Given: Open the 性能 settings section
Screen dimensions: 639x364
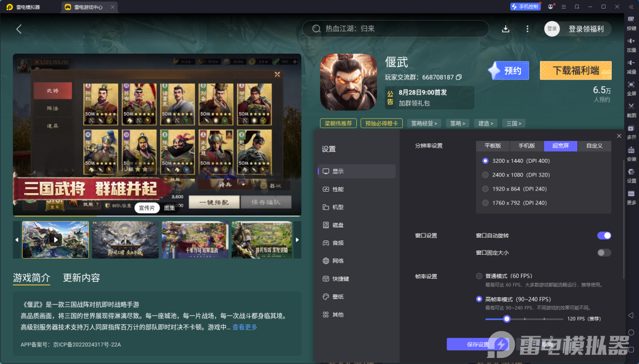Looking at the screenshot, I should coord(357,189).
